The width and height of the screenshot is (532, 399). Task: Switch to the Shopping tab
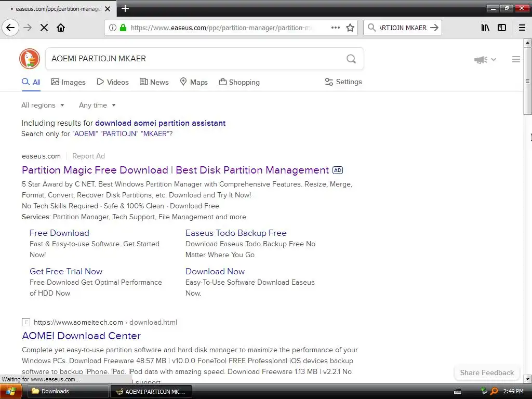click(x=239, y=82)
